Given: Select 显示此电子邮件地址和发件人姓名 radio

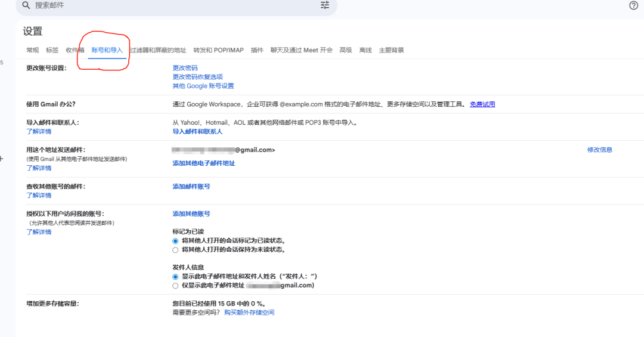Looking at the screenshot, I should pyautogui.click(x=175, y=277).
